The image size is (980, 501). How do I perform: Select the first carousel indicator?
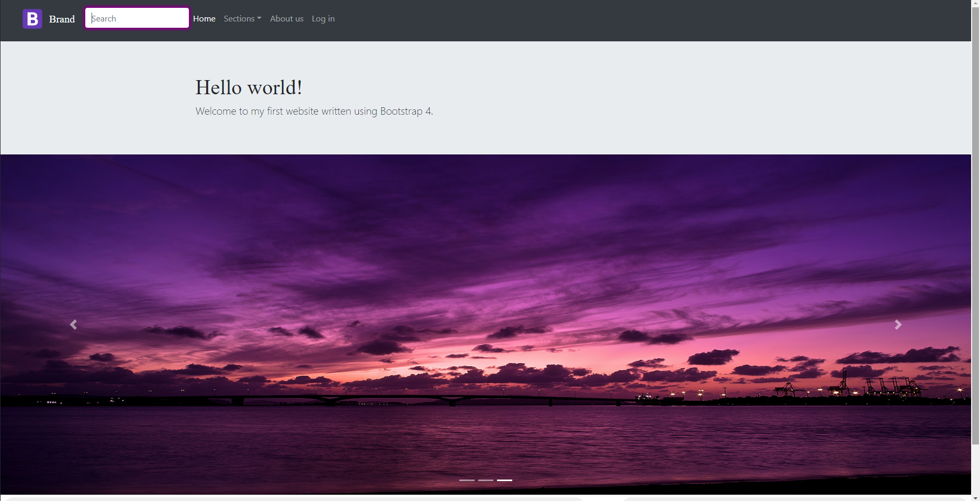(x=467, y=480)
